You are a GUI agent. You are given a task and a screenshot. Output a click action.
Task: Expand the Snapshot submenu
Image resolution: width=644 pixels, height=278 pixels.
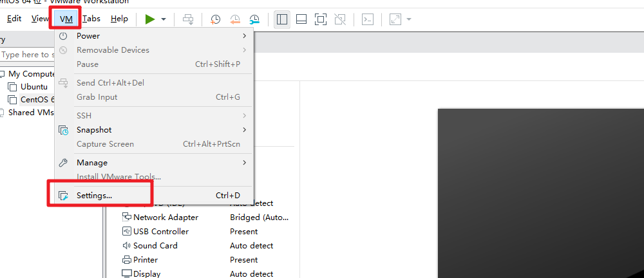[155, 130]
